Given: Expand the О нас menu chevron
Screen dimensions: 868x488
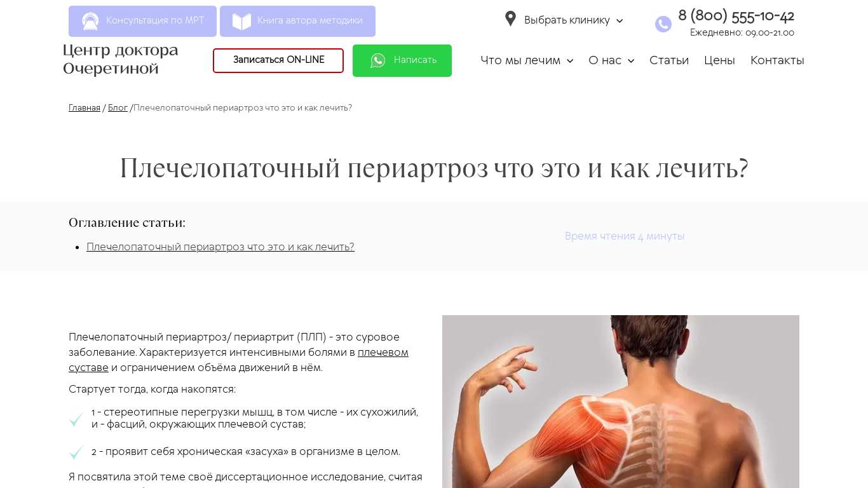Looking at the screenshot, I should pyautogui.click(x=631, y=61).
